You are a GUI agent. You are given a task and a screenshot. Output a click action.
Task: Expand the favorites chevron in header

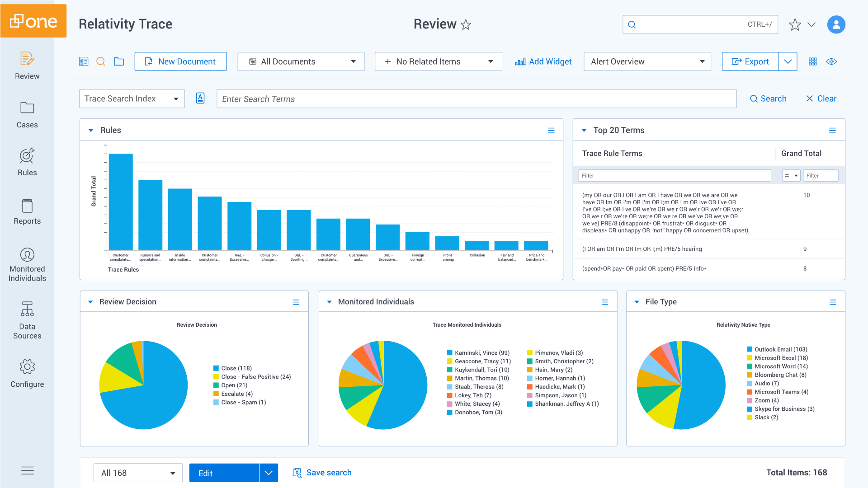point(811,24)
